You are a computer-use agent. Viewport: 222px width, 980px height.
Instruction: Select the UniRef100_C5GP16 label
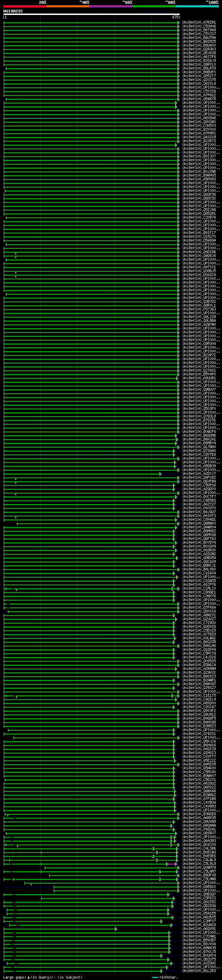tap(199, 485)
